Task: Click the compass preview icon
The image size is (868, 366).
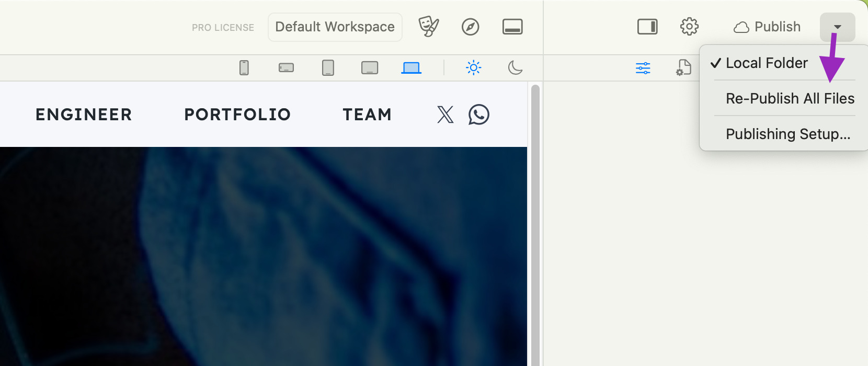Action: coord(471,27)
